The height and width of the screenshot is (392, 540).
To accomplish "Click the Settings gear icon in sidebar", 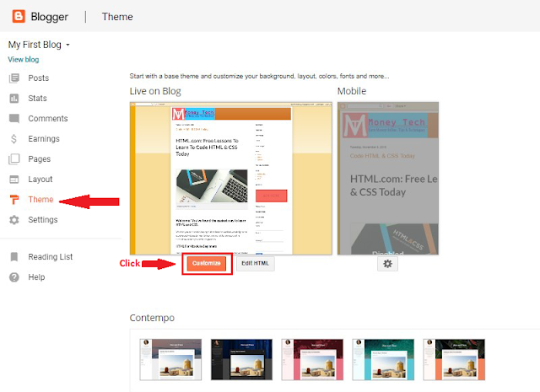I will (x=14, y=219).
